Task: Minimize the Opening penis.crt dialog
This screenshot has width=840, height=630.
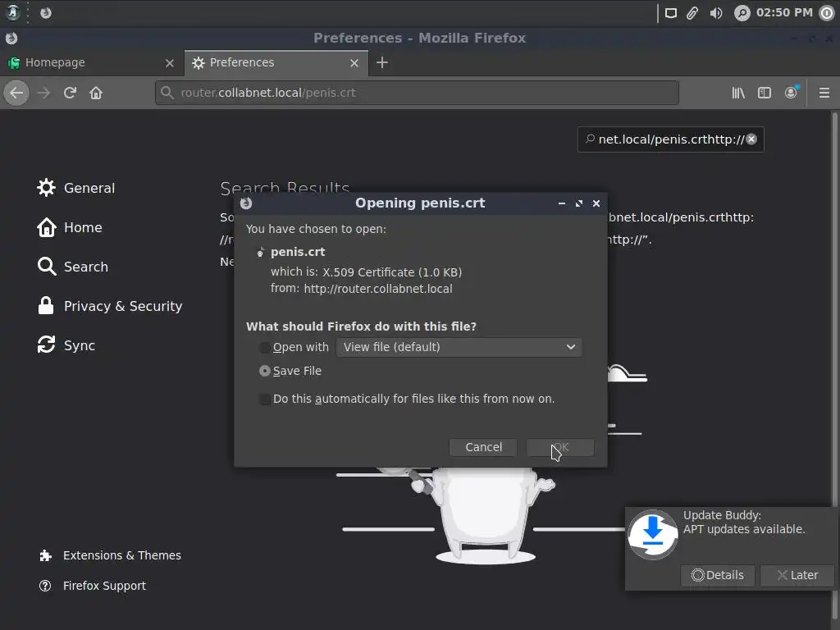Action: click(x=561, y=203)
